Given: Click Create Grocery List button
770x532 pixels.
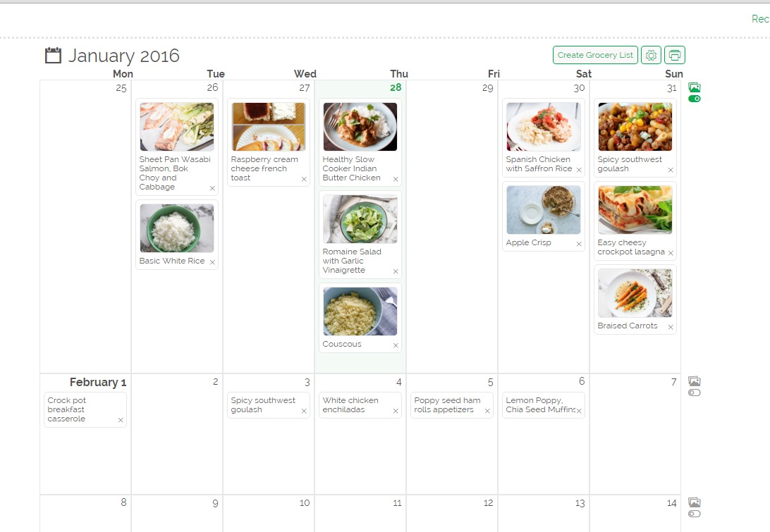Looking at the screenshot, I should point(595,55).
